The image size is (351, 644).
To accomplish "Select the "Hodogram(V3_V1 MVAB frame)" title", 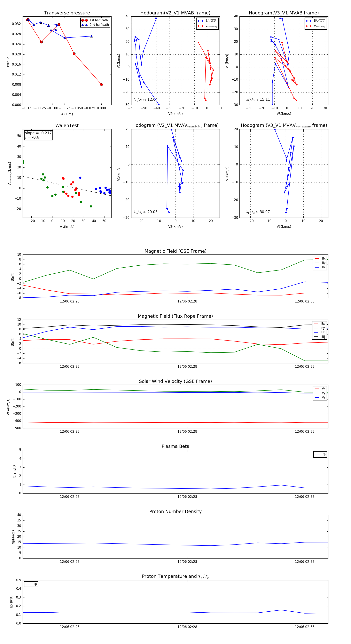I will 284,13.
